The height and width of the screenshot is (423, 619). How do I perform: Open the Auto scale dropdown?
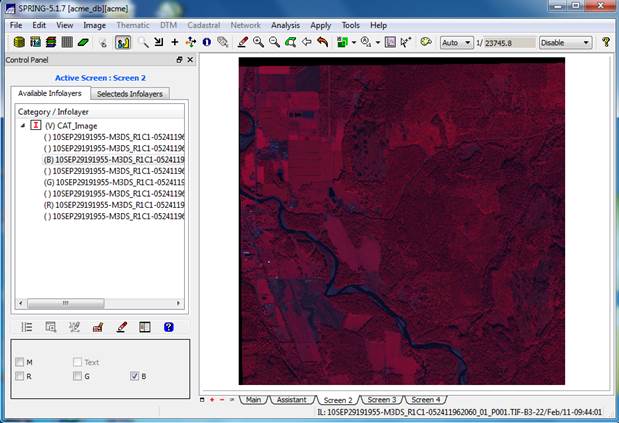pos(456,43)
